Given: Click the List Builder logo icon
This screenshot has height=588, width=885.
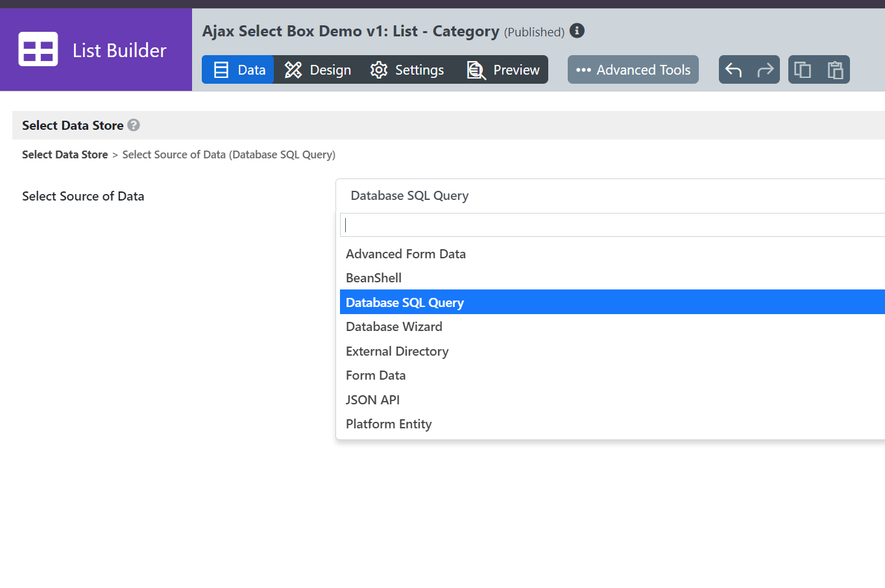Looking at the screenshot, I should pyautogui.click(x=38, y=49).
